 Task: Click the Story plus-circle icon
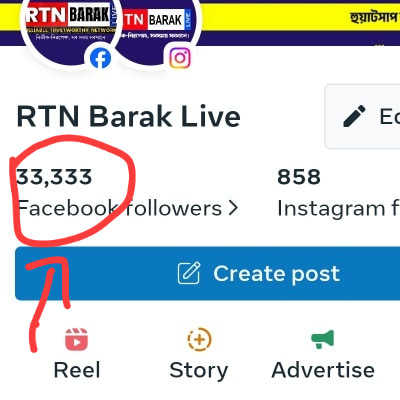point(199,339)
